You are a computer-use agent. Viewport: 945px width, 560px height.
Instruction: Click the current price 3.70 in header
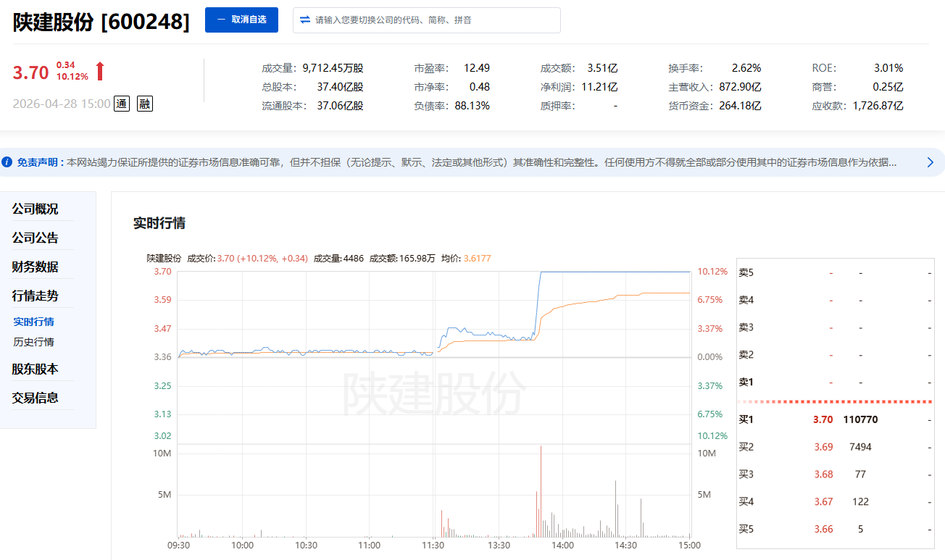coord(30,72)
